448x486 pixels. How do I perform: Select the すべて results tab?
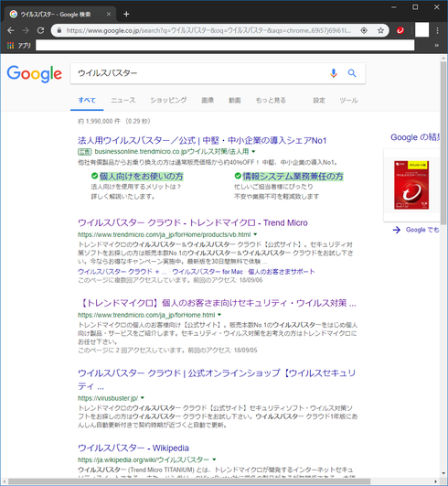87,100
